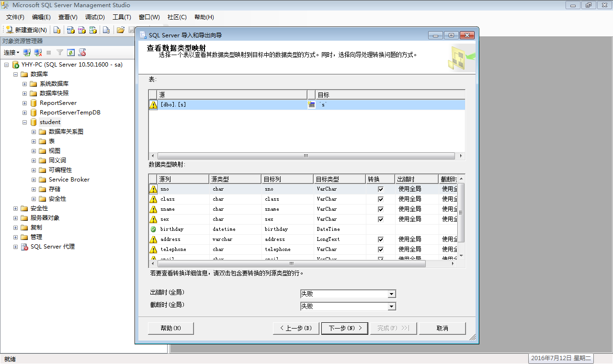Click the warning icon on the class row
Screen dimensions: 613x364
pyautogui.click(x=153, y=199)
